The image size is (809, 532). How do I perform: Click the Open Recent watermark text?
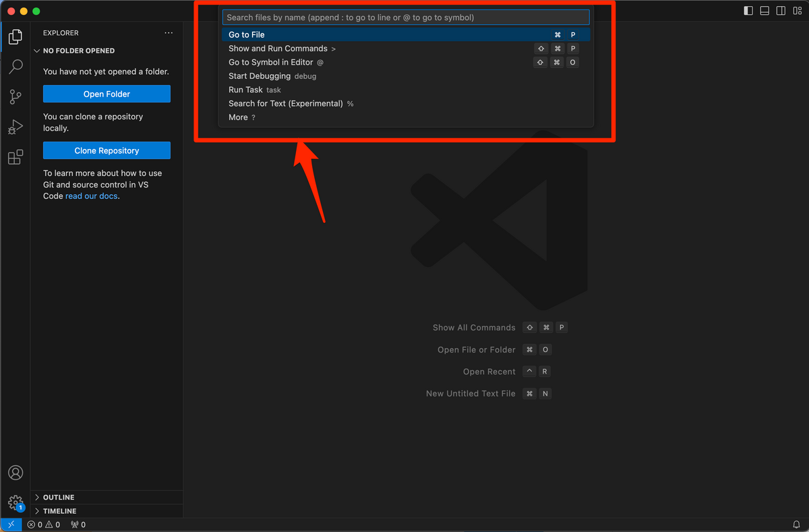click(489, 372)
